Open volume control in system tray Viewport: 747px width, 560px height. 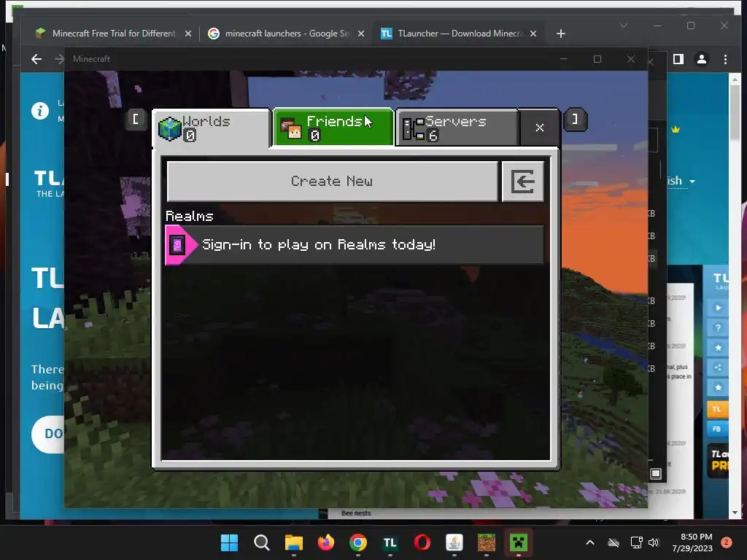pos(654,542)
